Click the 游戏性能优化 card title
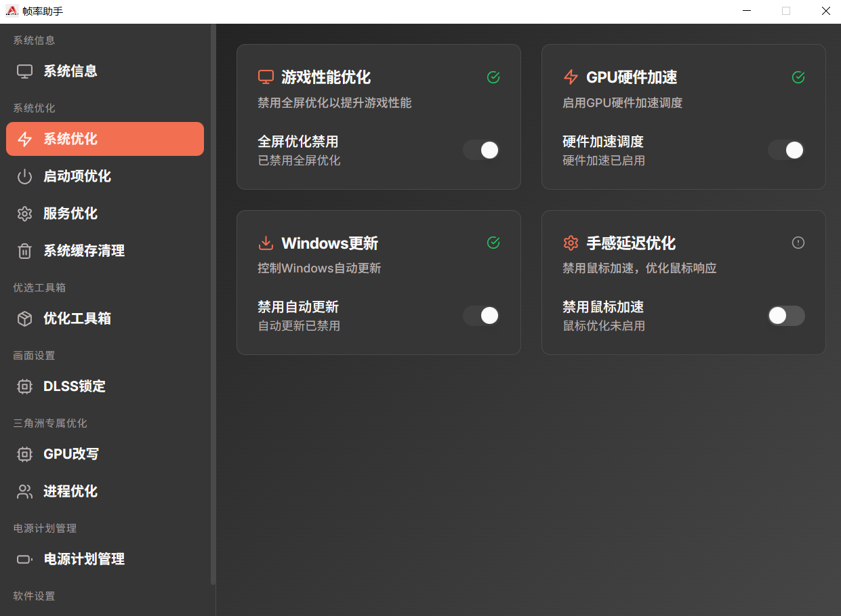The image size is (841, 616). pos(326,77)
